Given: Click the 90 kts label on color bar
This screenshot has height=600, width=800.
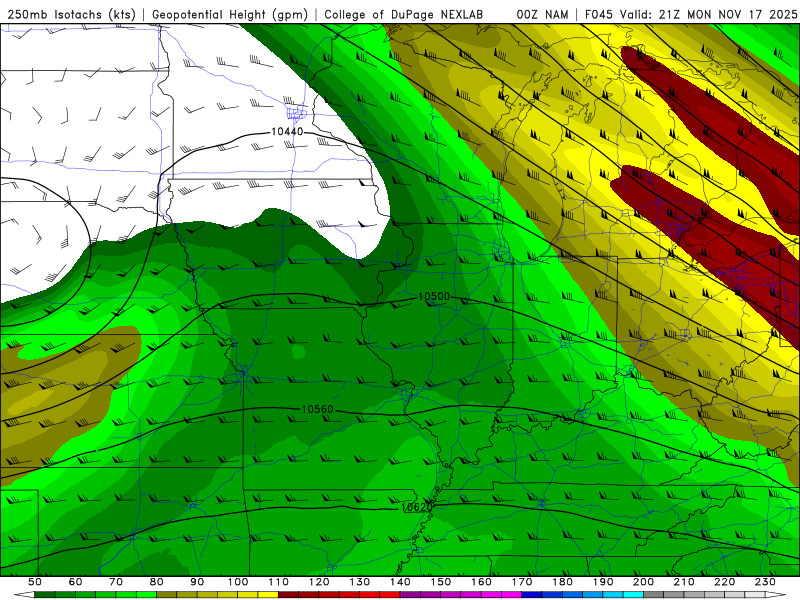Looking at the screenshot, I should click(x=197, y=582).
